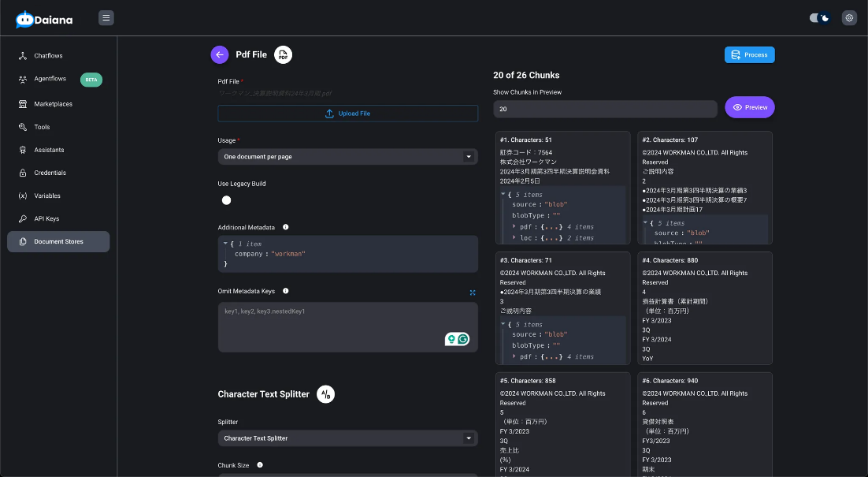Open the Splitter dropdown

(x=347, y=438)
